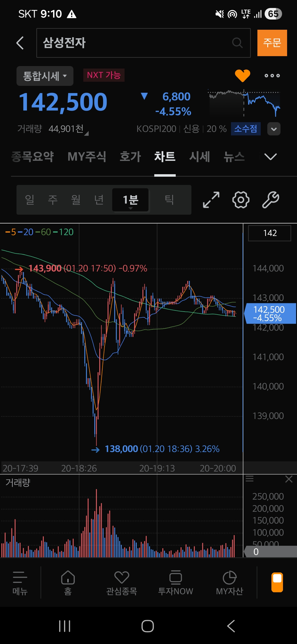Open chart settings gear
The image size is (297, 644).
[x=241, y=200]
